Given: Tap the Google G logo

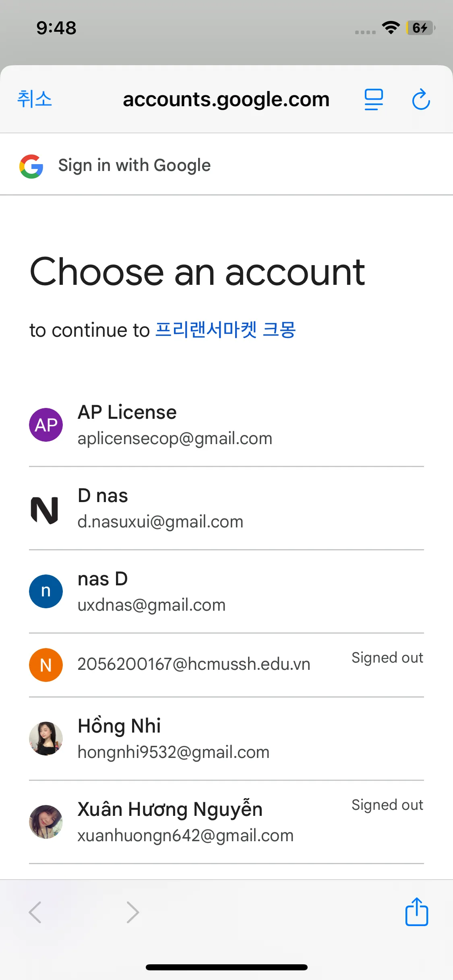Looking at the screenshot, I should pyautogui.click(x=31, y=166).
